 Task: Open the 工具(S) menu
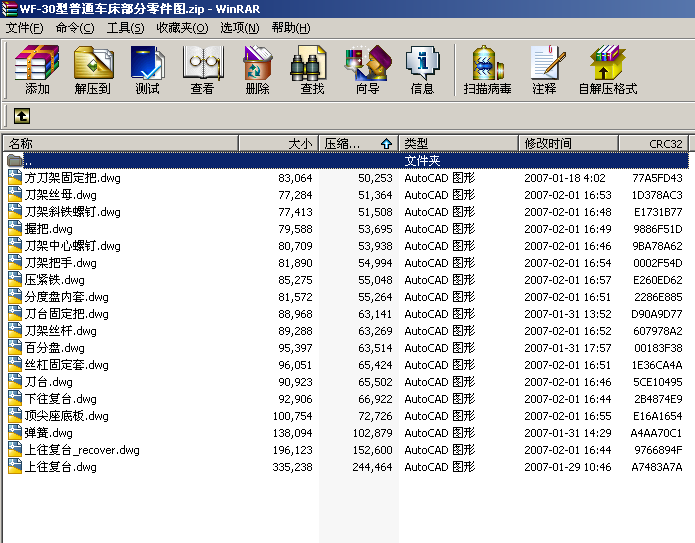(x=125, y=28)
